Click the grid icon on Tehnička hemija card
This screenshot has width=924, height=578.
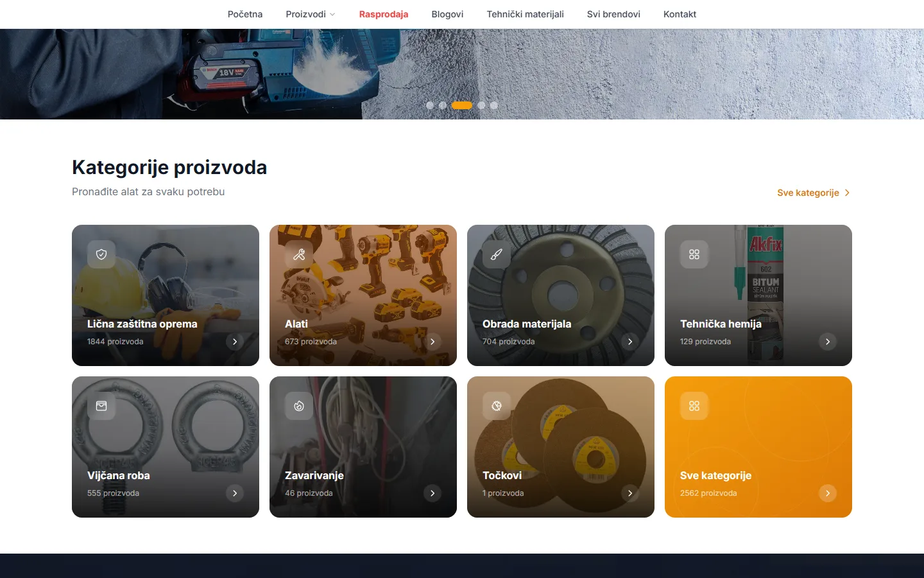click(694, 254)
